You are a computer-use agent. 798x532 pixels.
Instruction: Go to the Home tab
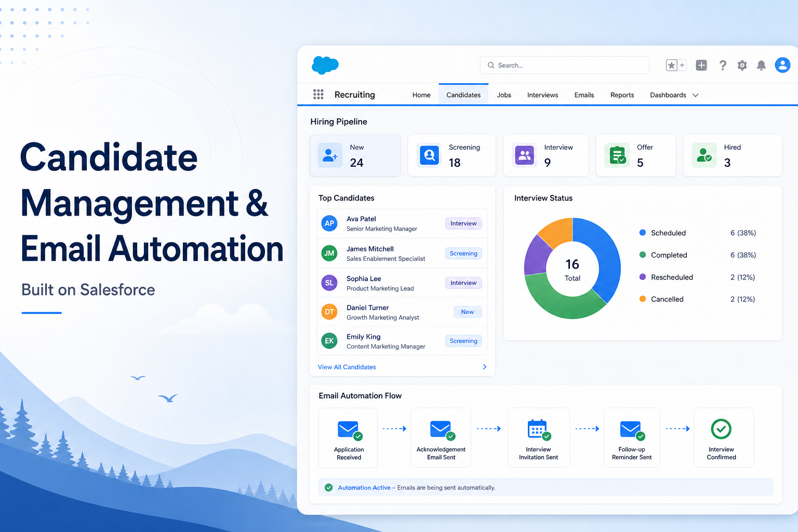pyautogui.click(x=421, y=95)
